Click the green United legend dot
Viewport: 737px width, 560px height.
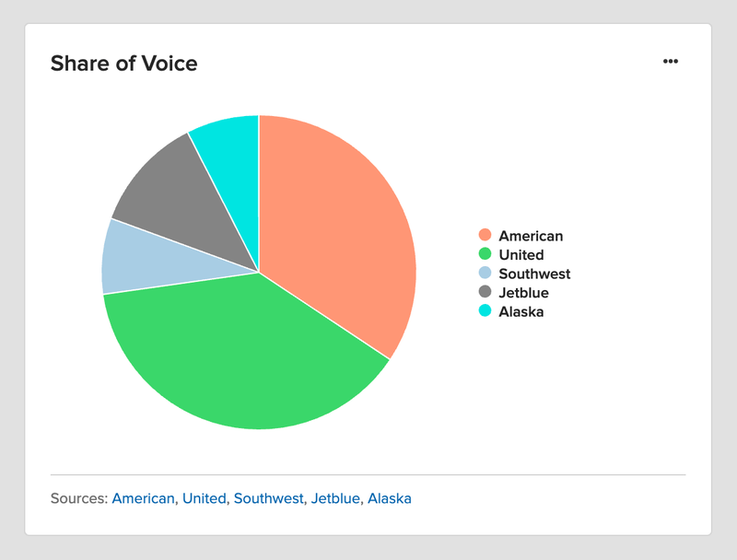click(484, 254)
